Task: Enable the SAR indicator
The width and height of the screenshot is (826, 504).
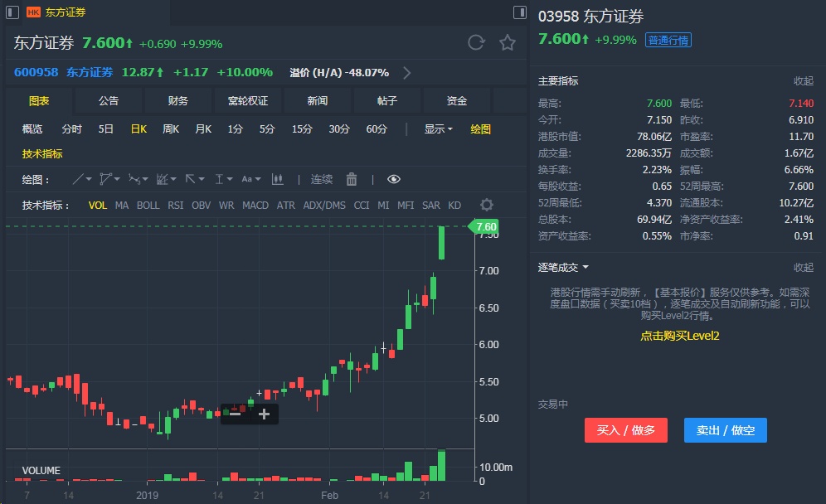Action: click(x=431, y=206)
